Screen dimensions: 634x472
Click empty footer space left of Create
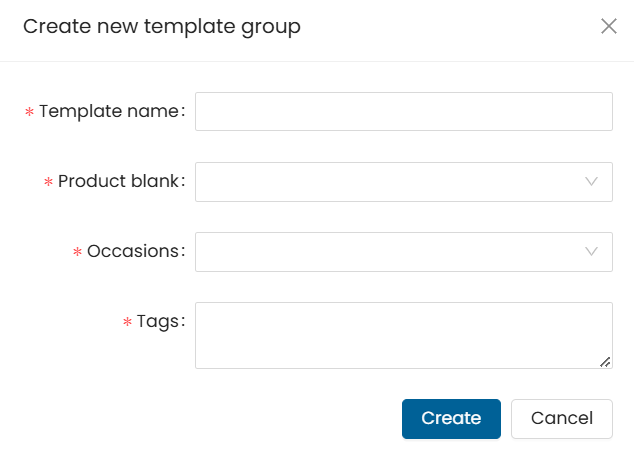pos(200,418)
